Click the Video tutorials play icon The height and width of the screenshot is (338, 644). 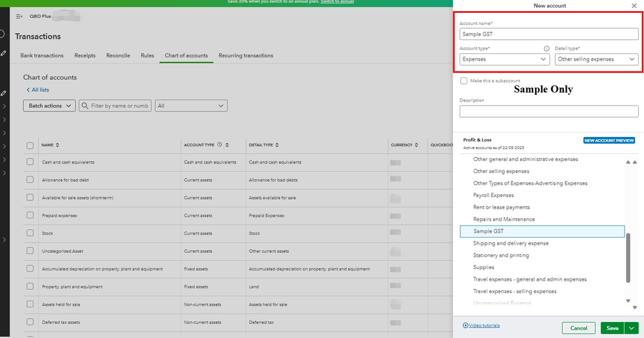(x=465, y=325)
